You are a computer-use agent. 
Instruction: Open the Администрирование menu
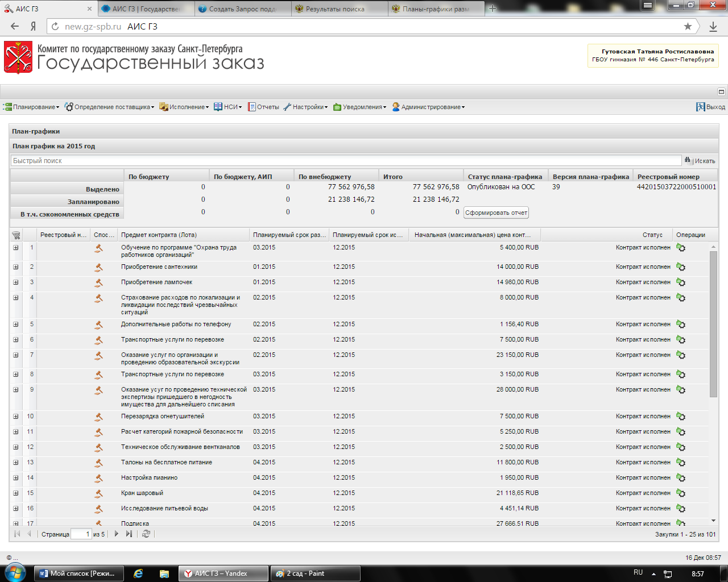pos(428,107)
